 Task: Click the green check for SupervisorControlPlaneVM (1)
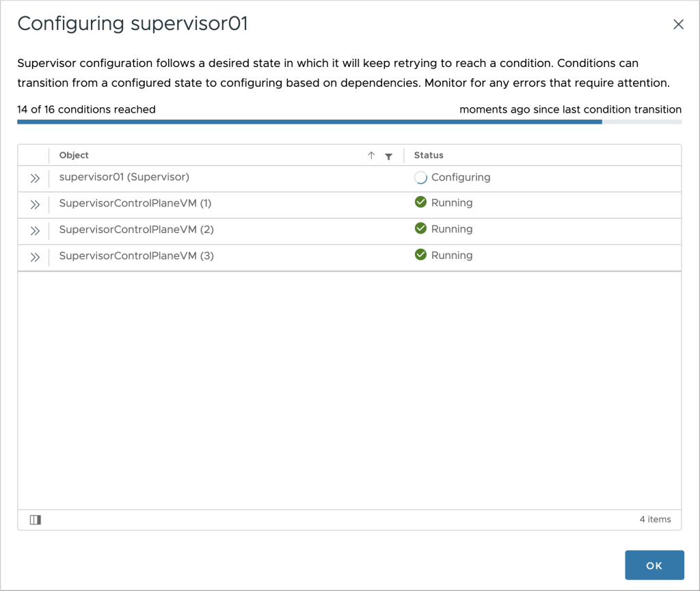(x=420, y=202)
